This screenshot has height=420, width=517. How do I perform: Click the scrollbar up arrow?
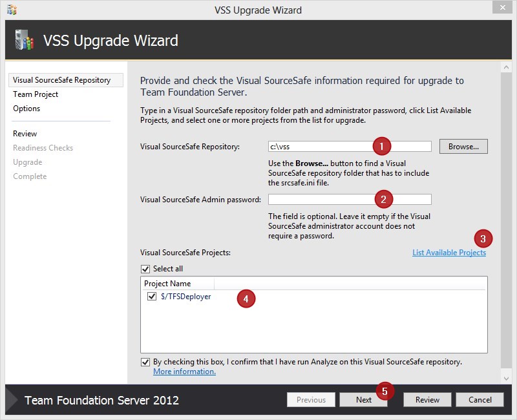[x=506, y=68]
